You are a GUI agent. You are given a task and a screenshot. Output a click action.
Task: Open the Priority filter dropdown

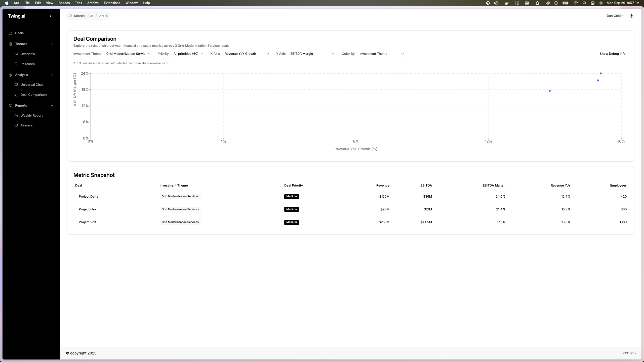click(x=188, y=54)
